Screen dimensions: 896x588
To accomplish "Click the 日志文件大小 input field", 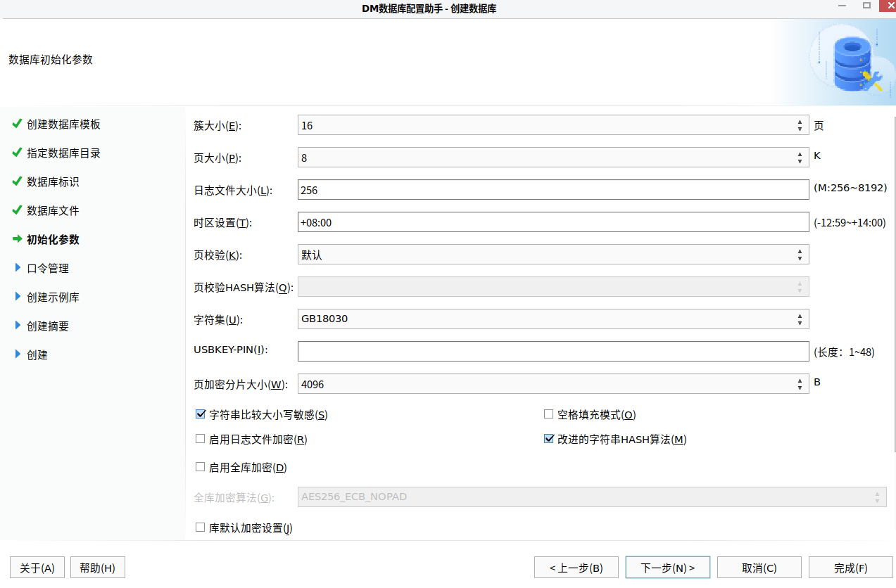I will pos(553,190).
